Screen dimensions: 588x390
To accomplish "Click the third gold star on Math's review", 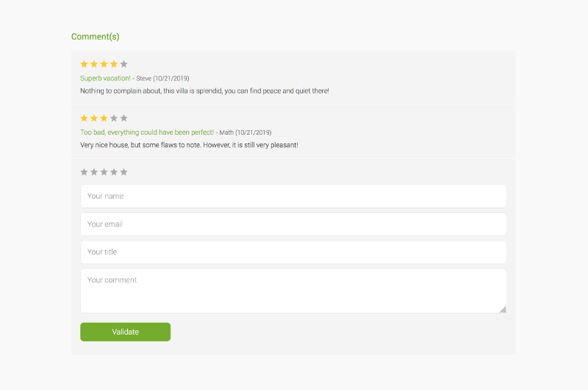I will (104, 118).
